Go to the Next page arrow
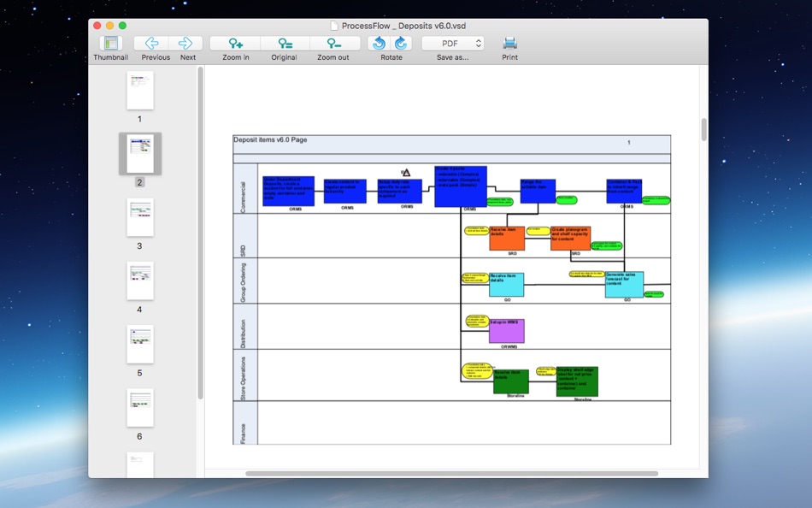 pos(185,43)
